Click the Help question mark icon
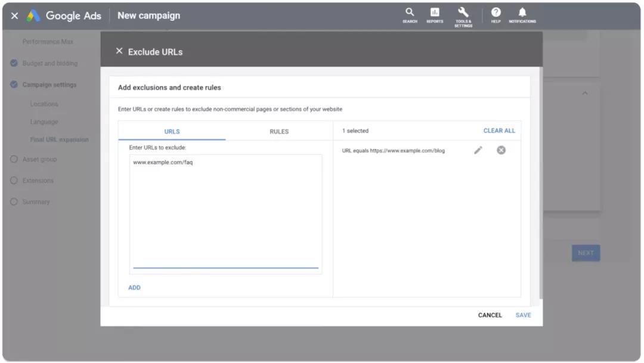This screenshot has width=644, height=363. 496,15
